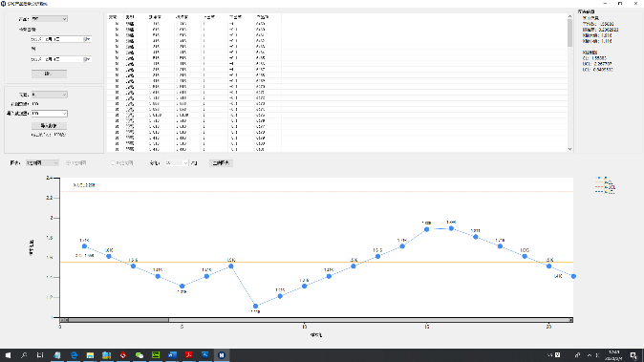Image resolution: width=644 pixels, height=362 pixels.
Task: Open File Explorer folder icon on taskbar
Action: 90,355
